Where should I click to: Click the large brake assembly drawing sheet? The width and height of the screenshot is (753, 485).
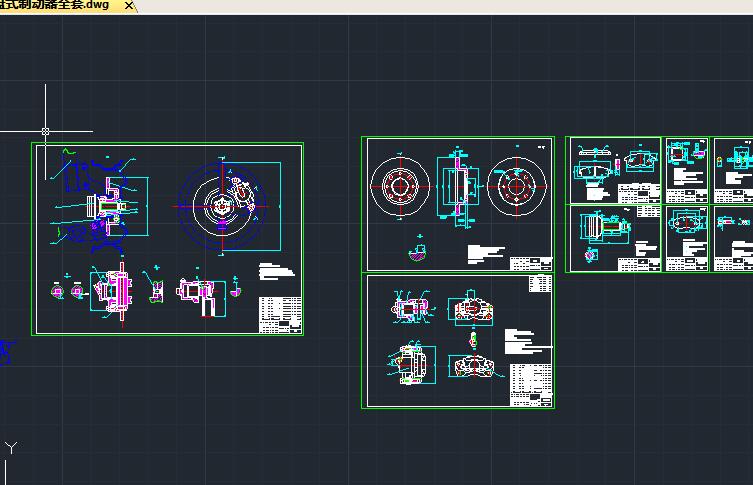[x=167, y=239]
